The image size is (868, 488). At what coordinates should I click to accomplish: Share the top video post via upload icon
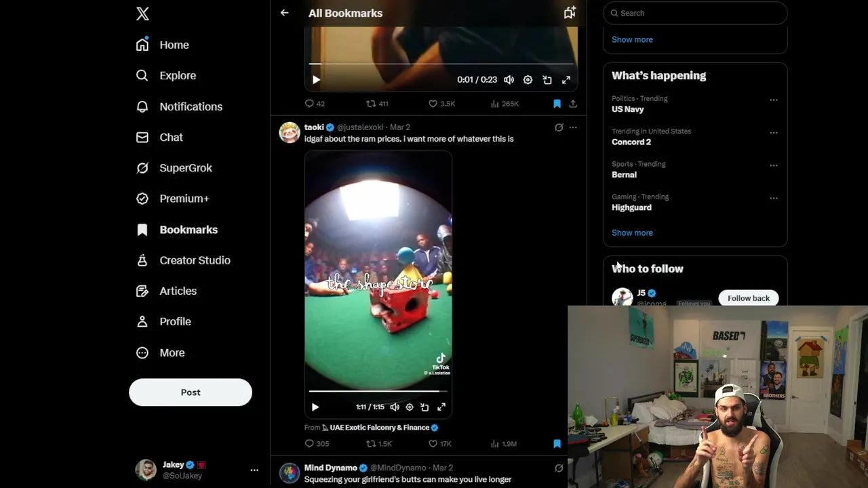tap(573, 104)
